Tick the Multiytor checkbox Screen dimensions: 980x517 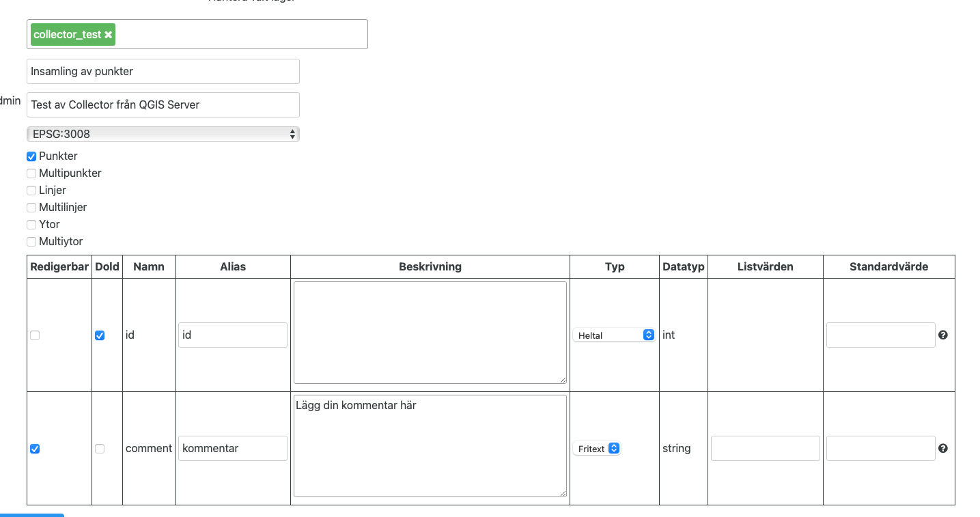tap(31, 242)
